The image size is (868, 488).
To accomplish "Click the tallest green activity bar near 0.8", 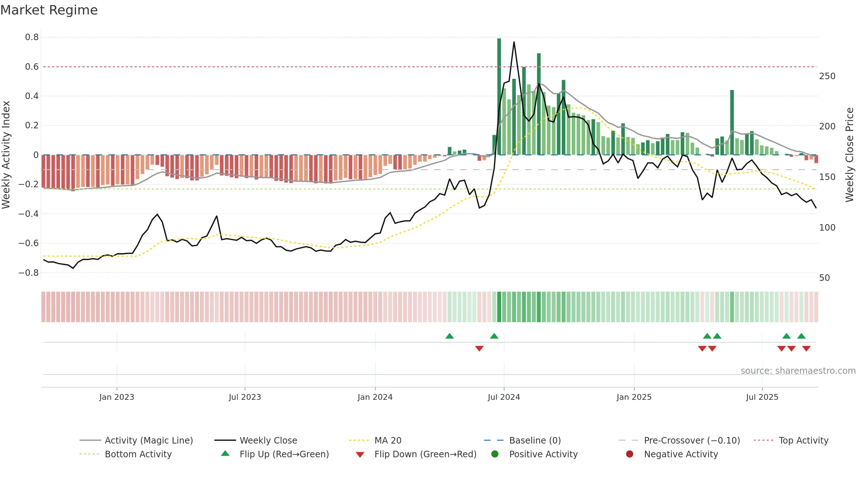I will [499, 97].
